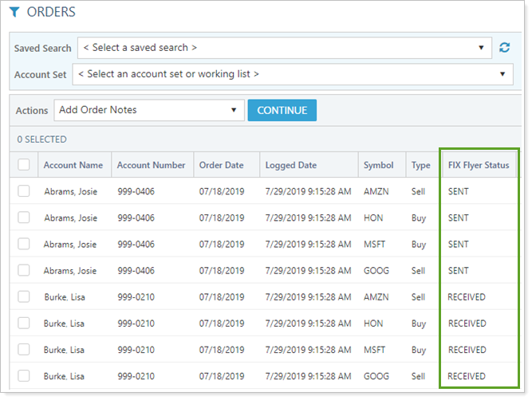Screen dimensions: 532x400
Task: Tick the checkbox for Abrams, Josie GOOG order
Action: coord(24,271)
